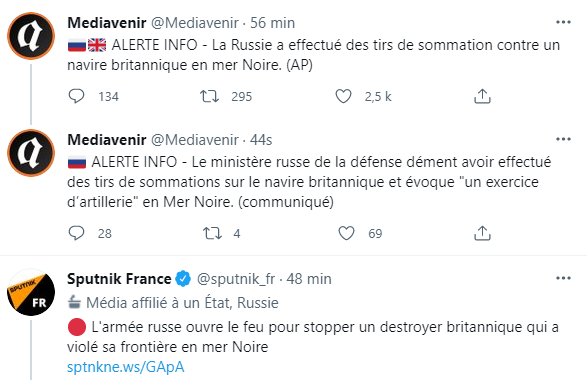Click the Sputnik France verified badge
The height and width of the screenshot is (380, 587).
tap(183, 279)
